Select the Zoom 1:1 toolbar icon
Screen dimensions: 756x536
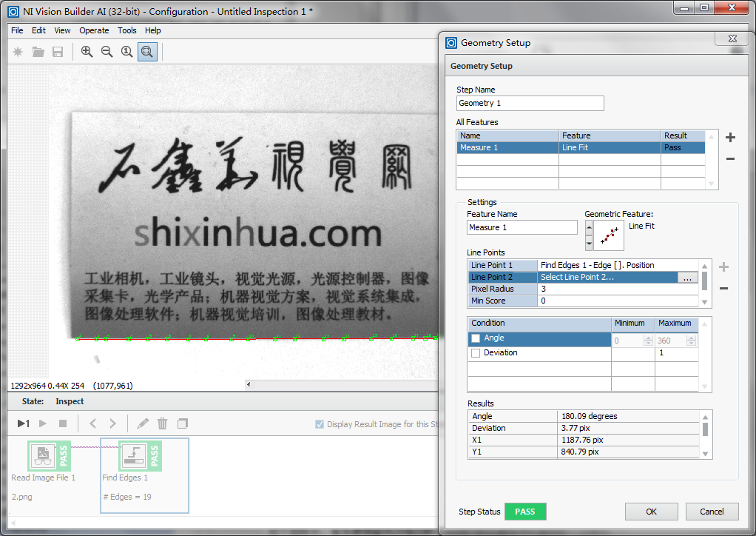coord(127,52)
